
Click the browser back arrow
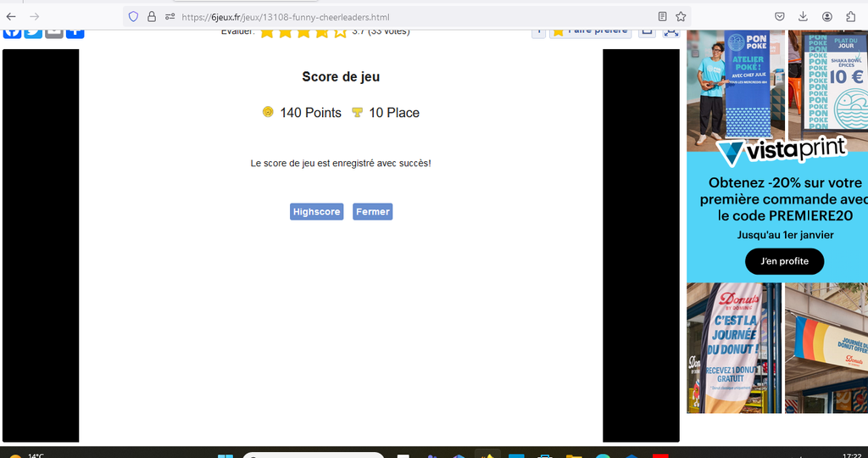(x=11, y=16)
